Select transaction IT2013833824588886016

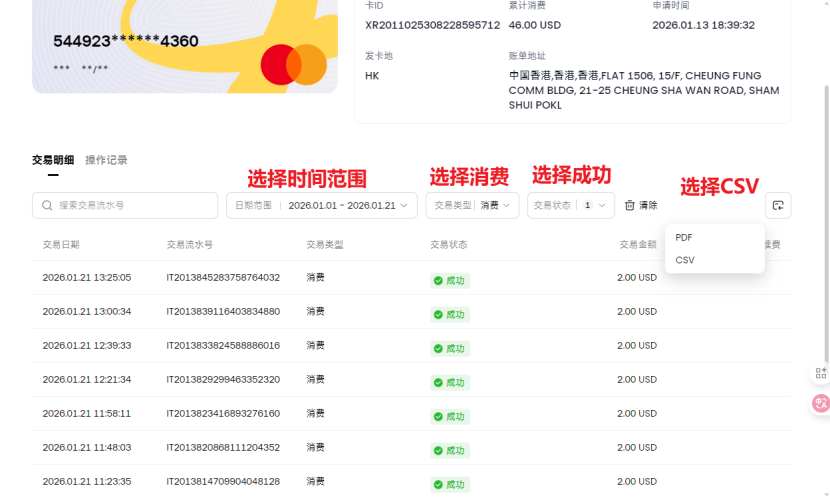(x=223, y=345)
